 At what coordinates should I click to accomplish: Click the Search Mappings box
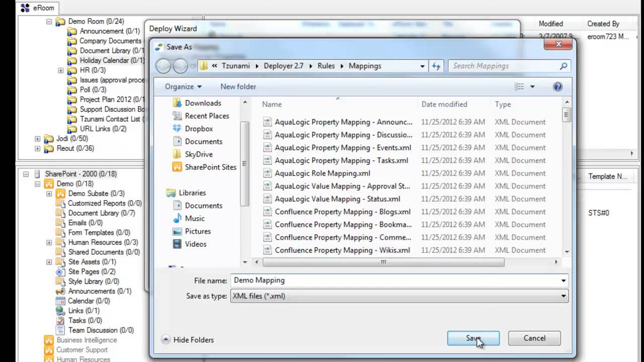510,66
